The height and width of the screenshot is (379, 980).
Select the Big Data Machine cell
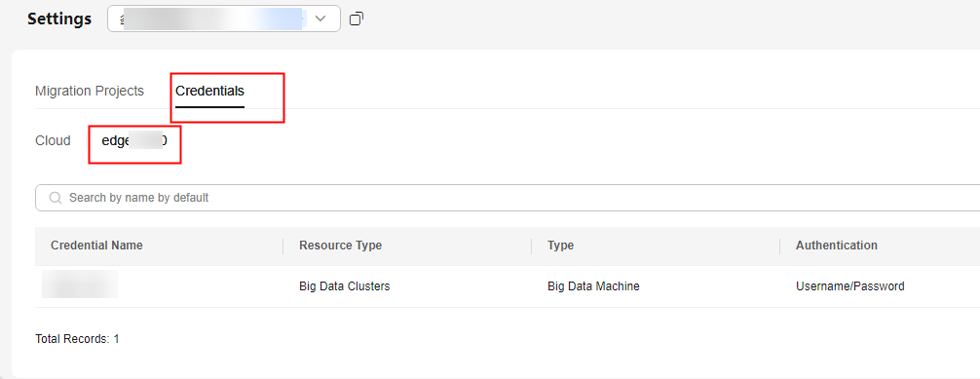point(593,286)
